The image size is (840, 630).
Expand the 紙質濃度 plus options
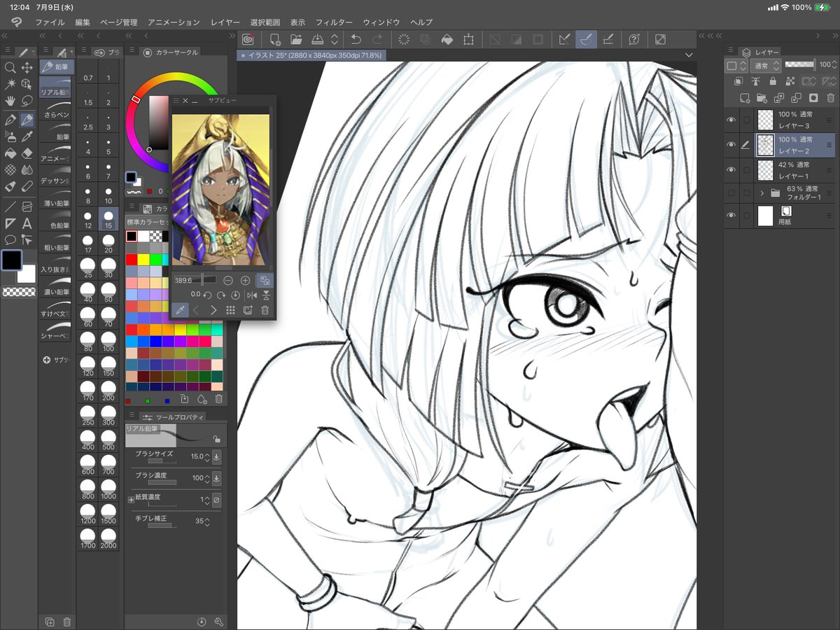(x=131, y=500)
